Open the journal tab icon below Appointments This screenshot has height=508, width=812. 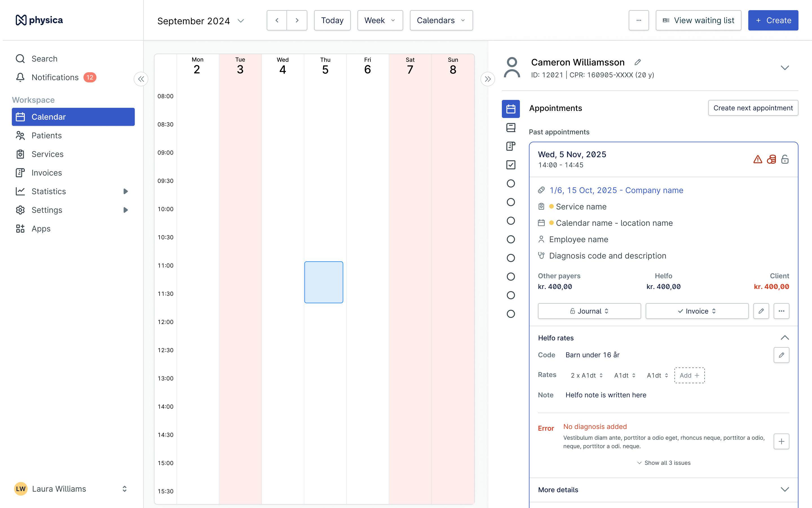(x=511, y=127)
